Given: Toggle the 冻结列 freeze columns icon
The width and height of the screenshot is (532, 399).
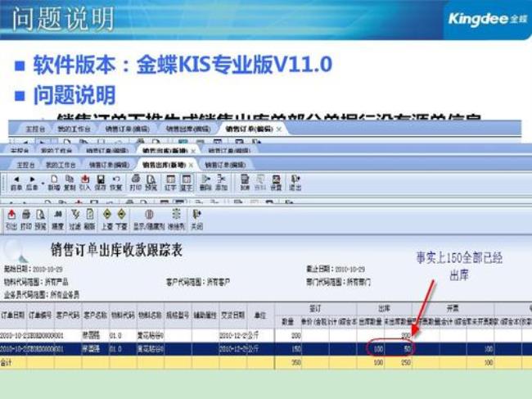Looking at the screenshot, I should [x=176, y=220].
